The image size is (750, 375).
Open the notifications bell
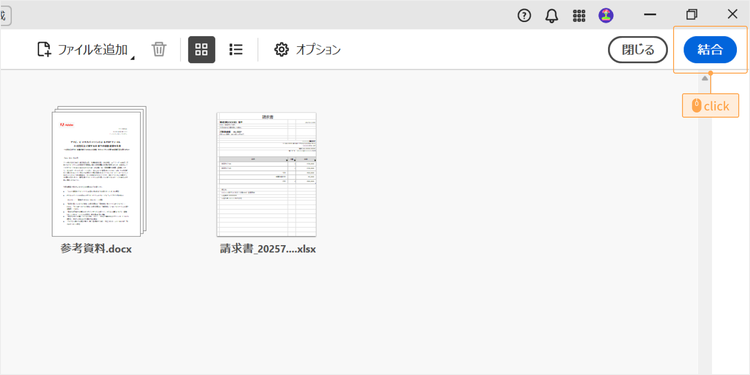[x=551, y=15]
